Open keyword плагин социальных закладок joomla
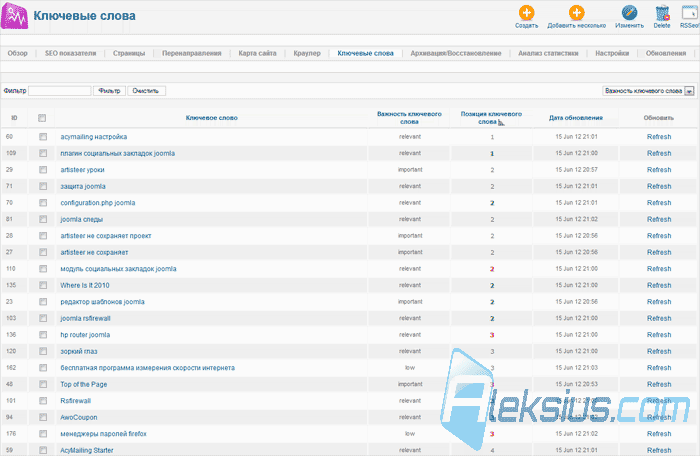This screenshot has height=456, width=700. coord(117,153)
